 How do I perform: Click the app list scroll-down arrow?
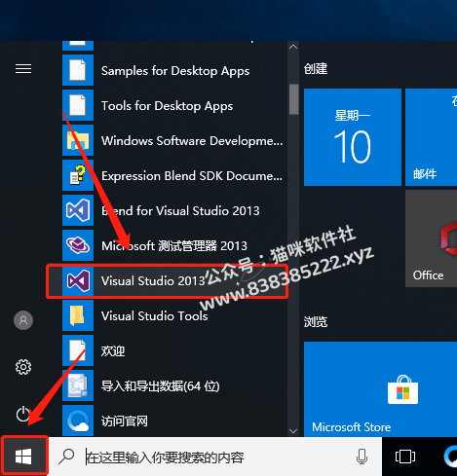tap(293, 431)
